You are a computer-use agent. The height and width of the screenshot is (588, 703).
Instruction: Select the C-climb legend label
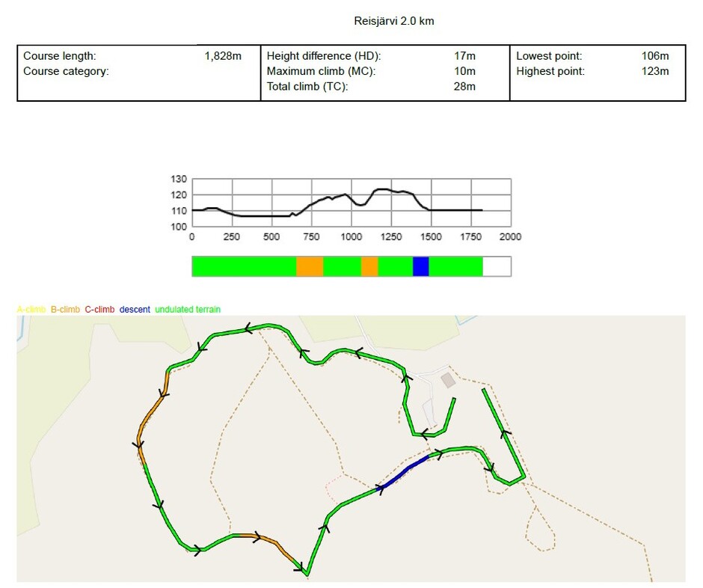(x=99, y=309)
